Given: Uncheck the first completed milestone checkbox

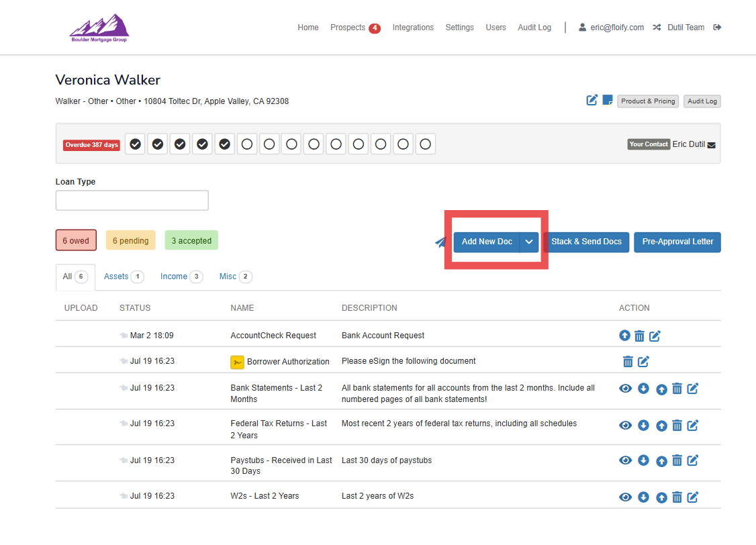Looking at the screenshot, I should tap(136, 144).
